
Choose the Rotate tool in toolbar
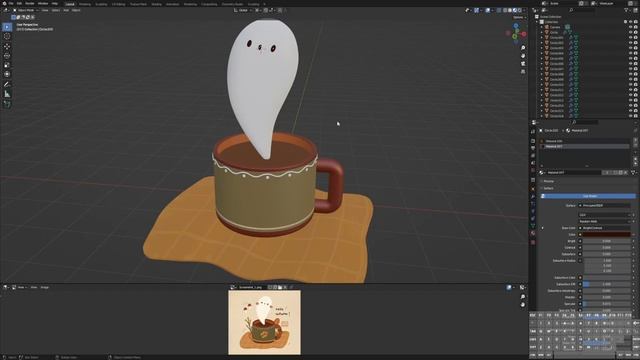(x=7, y=56)
